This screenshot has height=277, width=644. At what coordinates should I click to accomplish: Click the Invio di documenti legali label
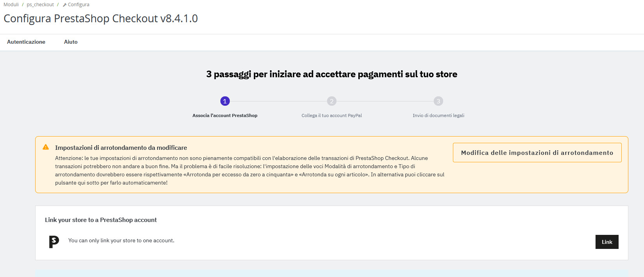tap(438, 115)
